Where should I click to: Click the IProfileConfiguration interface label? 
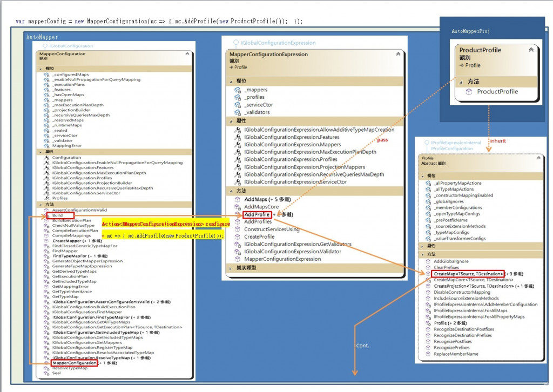[451, 149]
